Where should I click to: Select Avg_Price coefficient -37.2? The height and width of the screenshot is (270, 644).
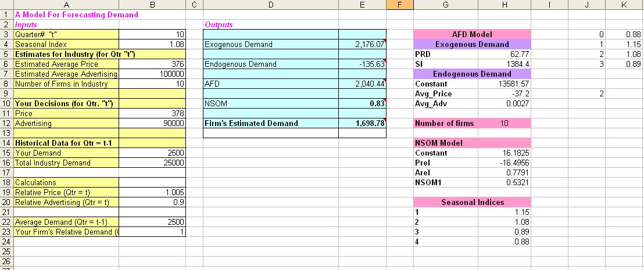(505, 93)
